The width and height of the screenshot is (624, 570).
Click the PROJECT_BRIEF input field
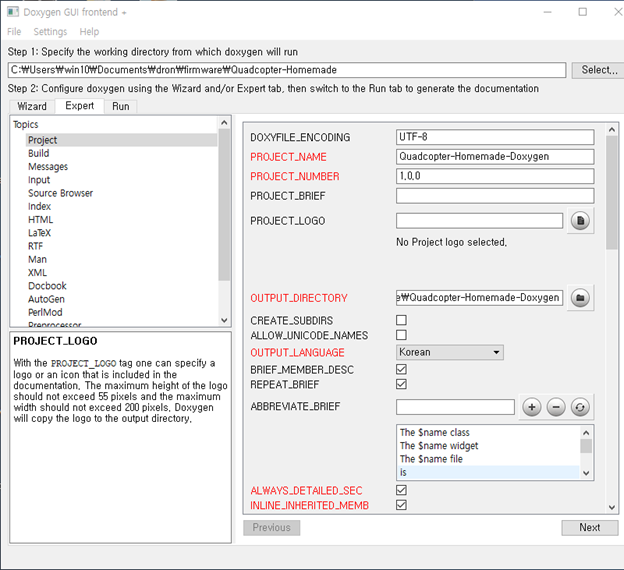click(495, 196)
